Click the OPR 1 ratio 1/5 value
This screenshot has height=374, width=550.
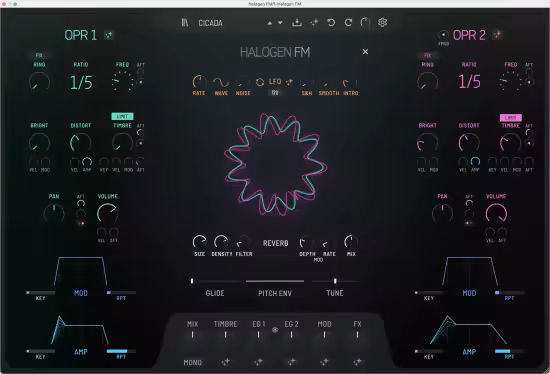(x=81, y=83)
